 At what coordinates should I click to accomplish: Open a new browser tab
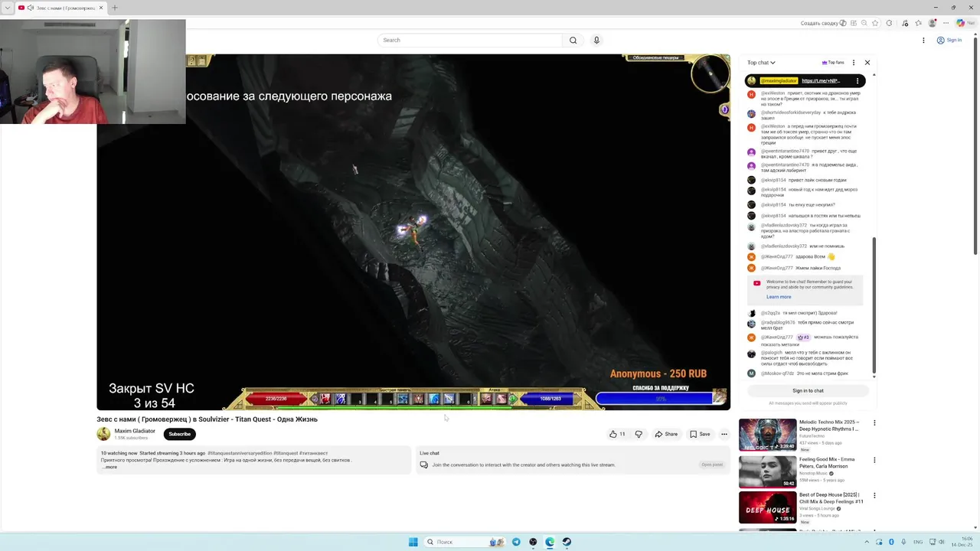point(115,8)
